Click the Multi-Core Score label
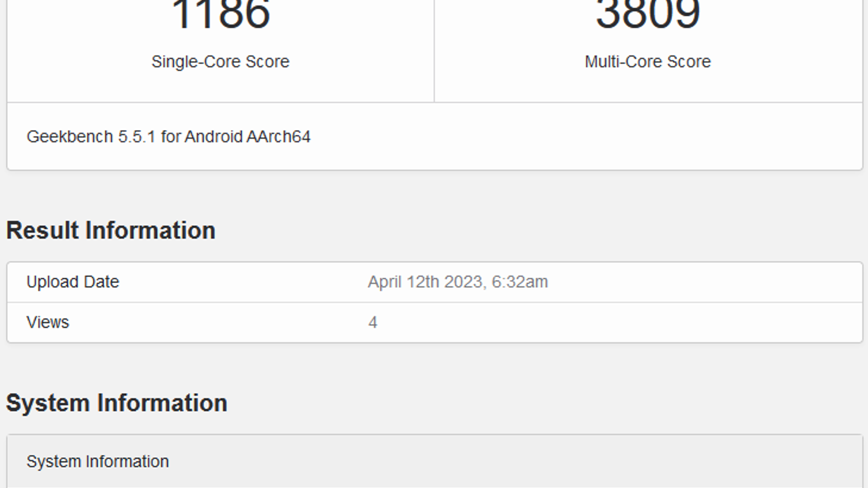868x488 pixels. 648,62
